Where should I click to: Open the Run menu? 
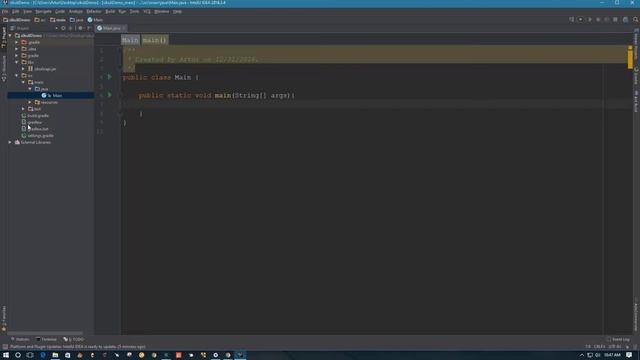tap(122, 11)
